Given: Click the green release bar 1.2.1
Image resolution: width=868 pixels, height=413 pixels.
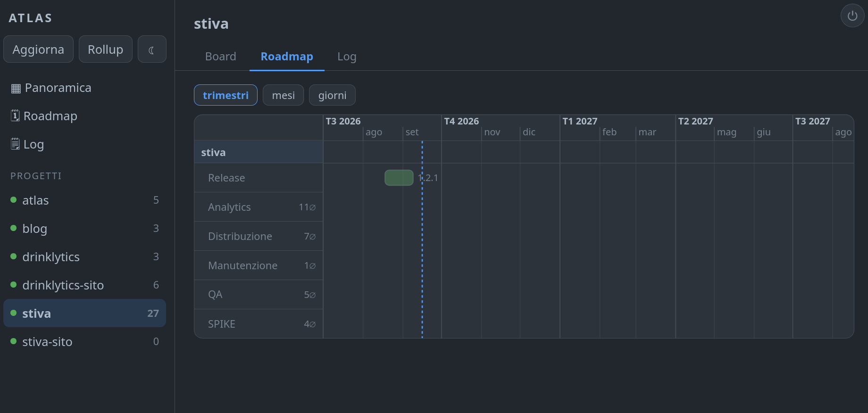Looking at the screenshot, I should point(399,178).
